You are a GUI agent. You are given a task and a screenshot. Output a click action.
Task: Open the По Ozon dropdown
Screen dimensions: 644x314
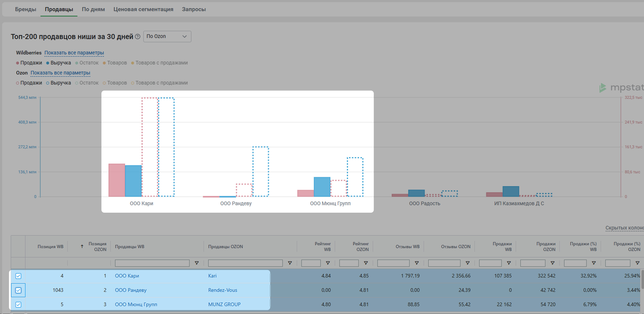click(167, 37)
